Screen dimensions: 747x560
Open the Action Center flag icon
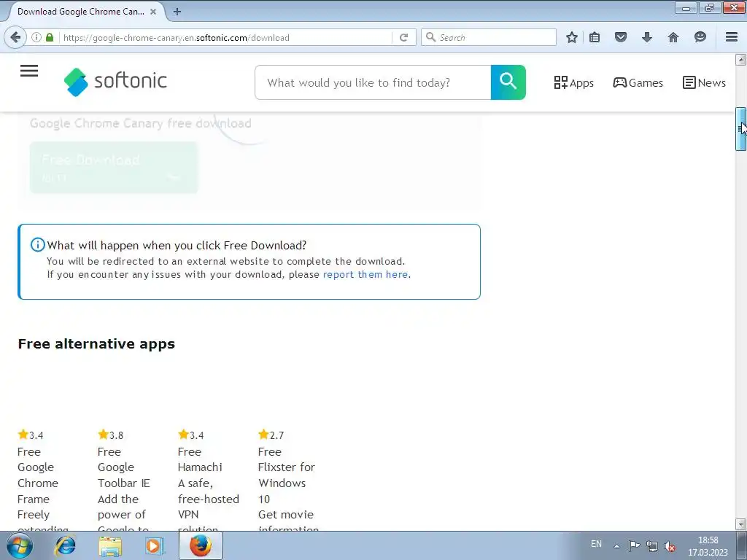pyautogui.click(x=634, y=546)
